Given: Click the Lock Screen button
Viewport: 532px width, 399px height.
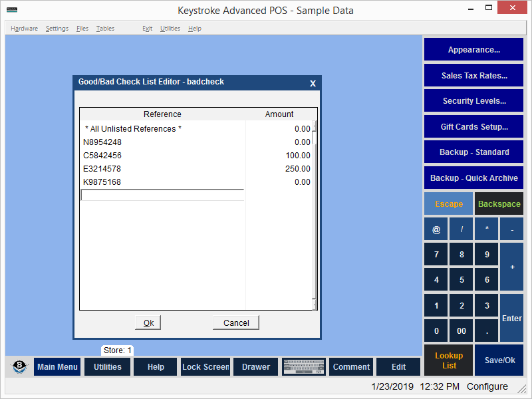Looking at the screenshot, I should click(205, 367).
